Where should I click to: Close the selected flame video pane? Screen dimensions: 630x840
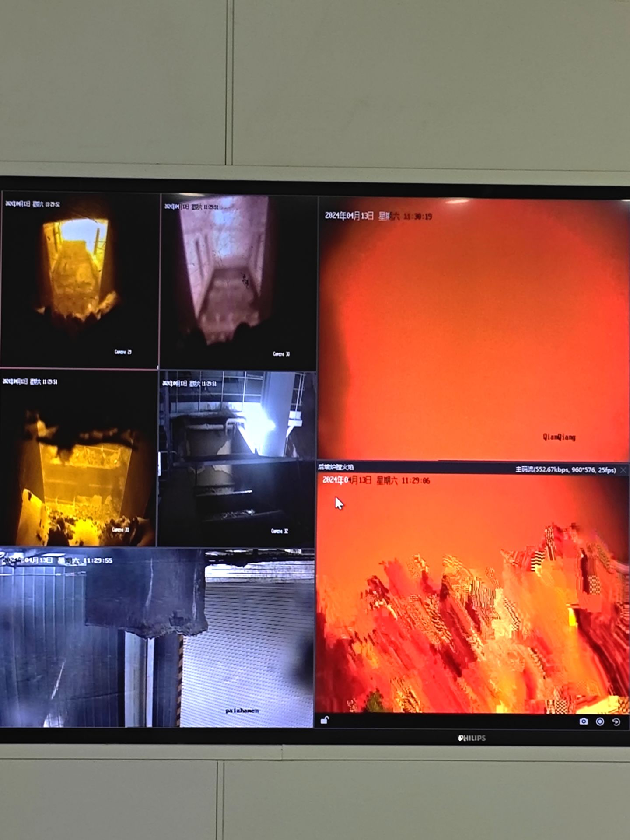623,470
